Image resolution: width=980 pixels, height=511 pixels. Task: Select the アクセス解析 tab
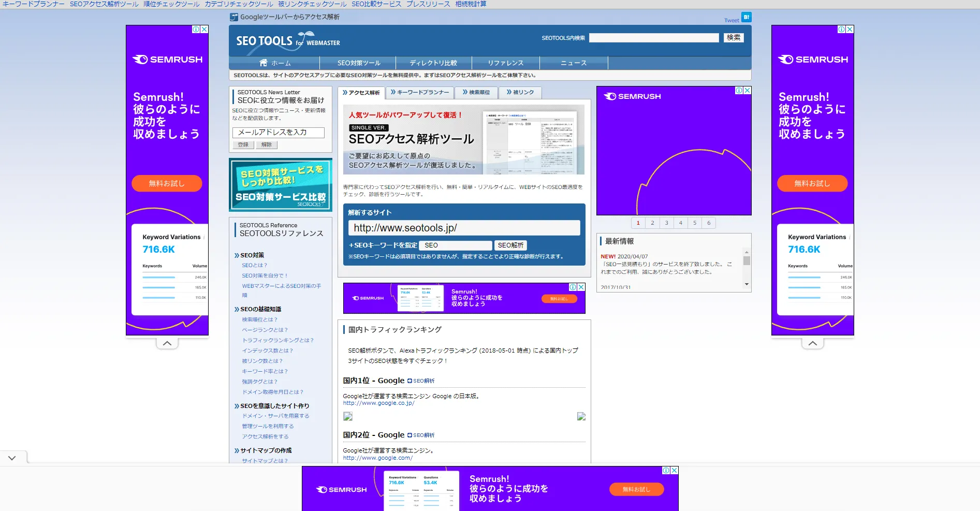click(361, 93)
